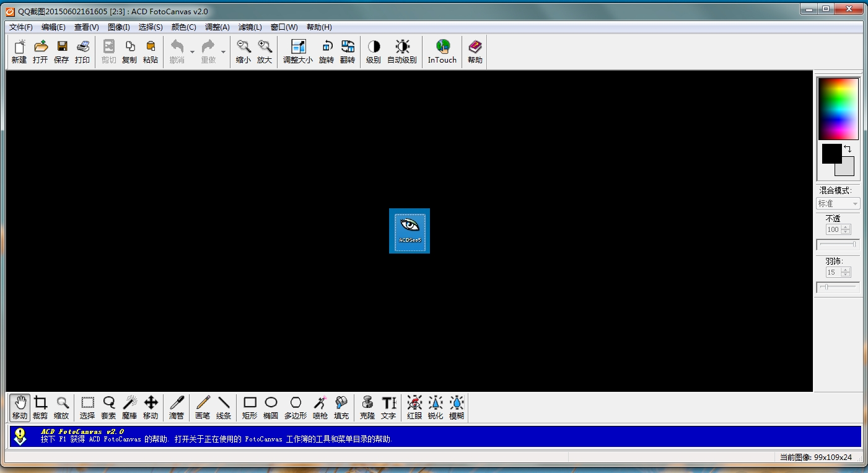Open the 窗口(W) menu

click(284, 27)
